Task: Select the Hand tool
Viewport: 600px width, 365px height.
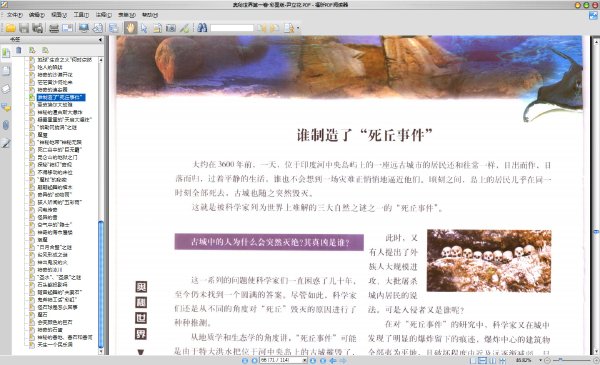Action: (x=130, y=28)
